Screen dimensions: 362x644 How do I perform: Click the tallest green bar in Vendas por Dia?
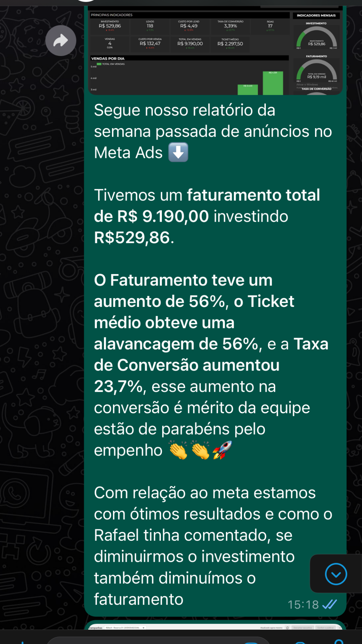point(273,83)
